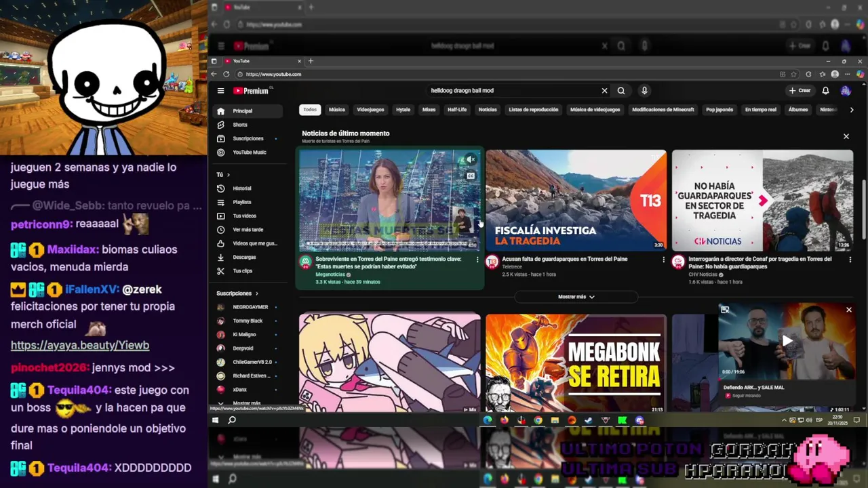Viewport: 868px width, 488px height.
Task: Open Playlists in the sidebar
Action: [x=247, y=202]
